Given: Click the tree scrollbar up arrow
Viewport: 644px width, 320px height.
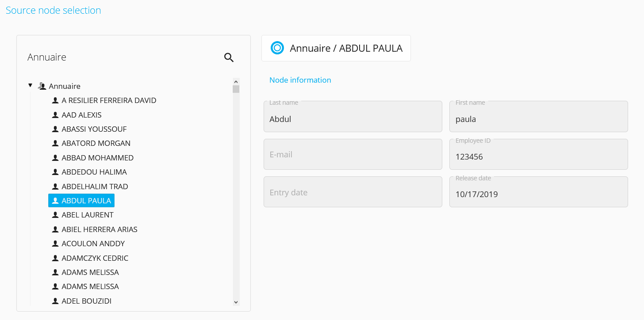Looking at the screenshot, I should [x=236, y=82].
